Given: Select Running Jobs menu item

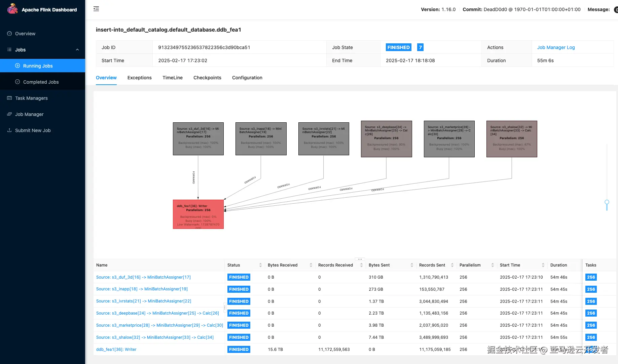Looking at the screenshot, I should (42, 66).
